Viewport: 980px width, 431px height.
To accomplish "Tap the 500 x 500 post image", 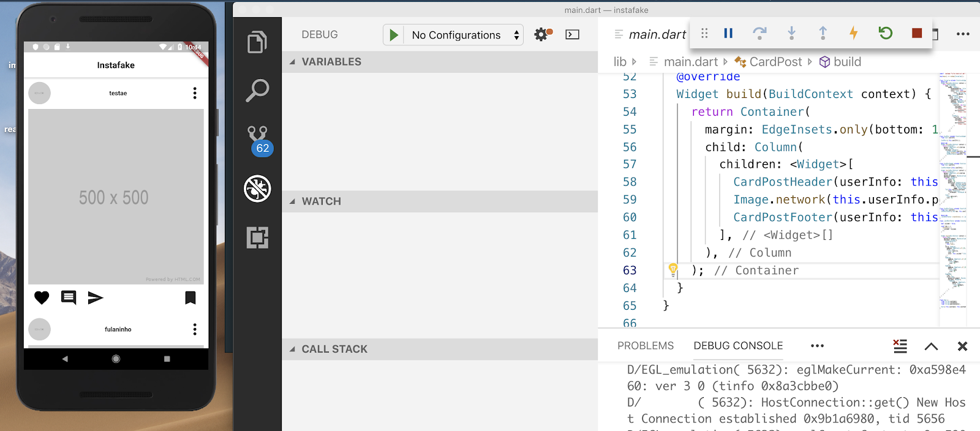I will 116,197.
